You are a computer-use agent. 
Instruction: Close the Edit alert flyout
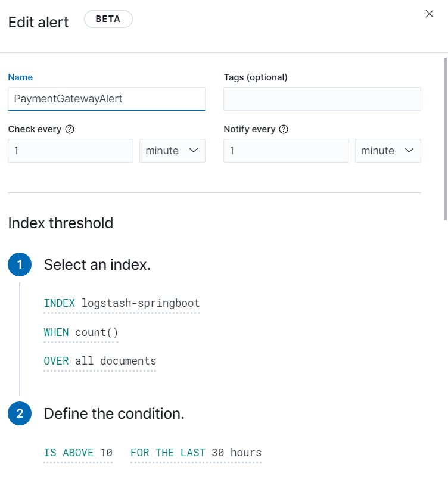[429, 14]
